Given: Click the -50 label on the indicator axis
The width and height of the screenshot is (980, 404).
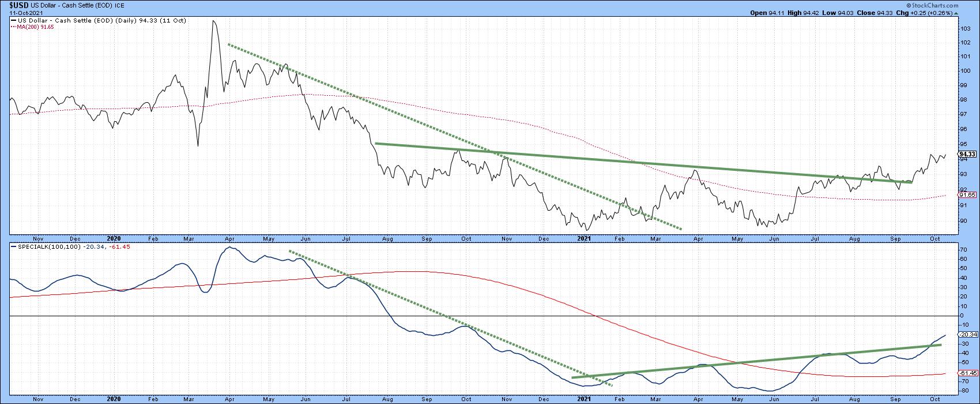Looking at the screenshot, I should coord(964,362).
